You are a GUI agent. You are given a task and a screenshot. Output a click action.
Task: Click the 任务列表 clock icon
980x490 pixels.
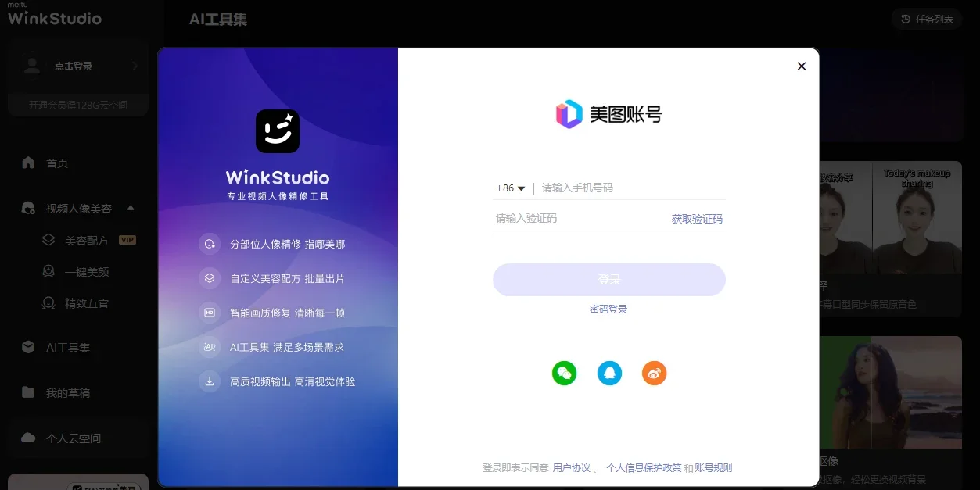click(x=906, y=19)
